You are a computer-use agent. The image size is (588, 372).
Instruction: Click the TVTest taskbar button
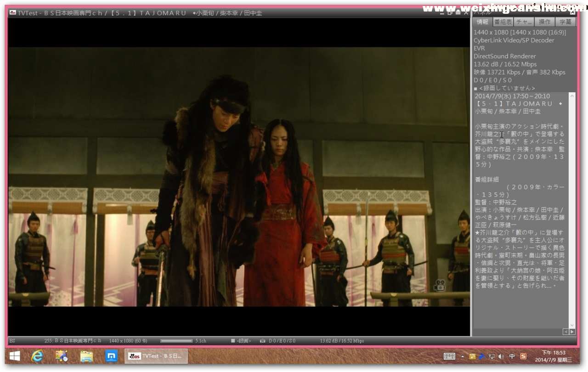[156, 356]
